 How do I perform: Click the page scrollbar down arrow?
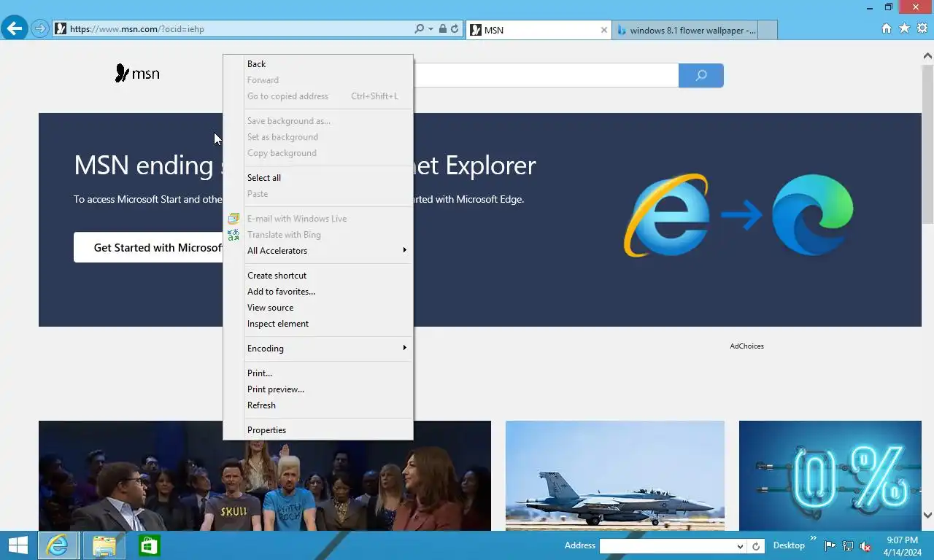[928, 515]
